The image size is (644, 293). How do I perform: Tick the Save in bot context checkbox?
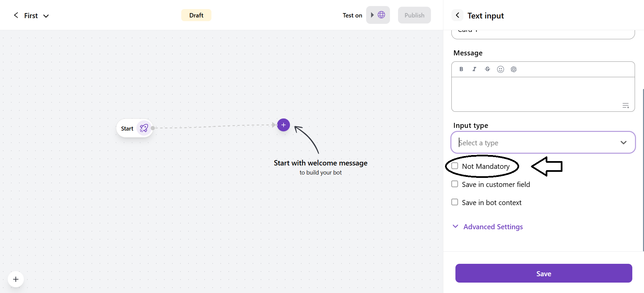455,202
